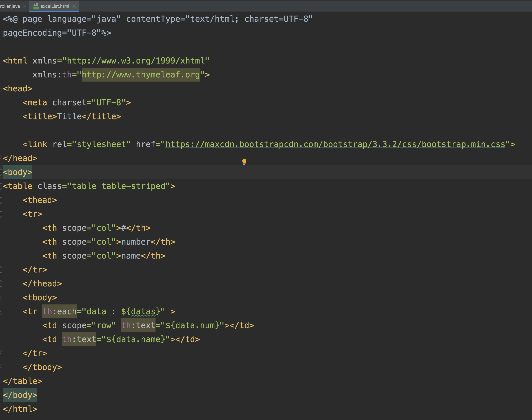Click the yellow lightbulb intention icon
The width and height of the screenshot is (532, 420).
click(244, 162)
